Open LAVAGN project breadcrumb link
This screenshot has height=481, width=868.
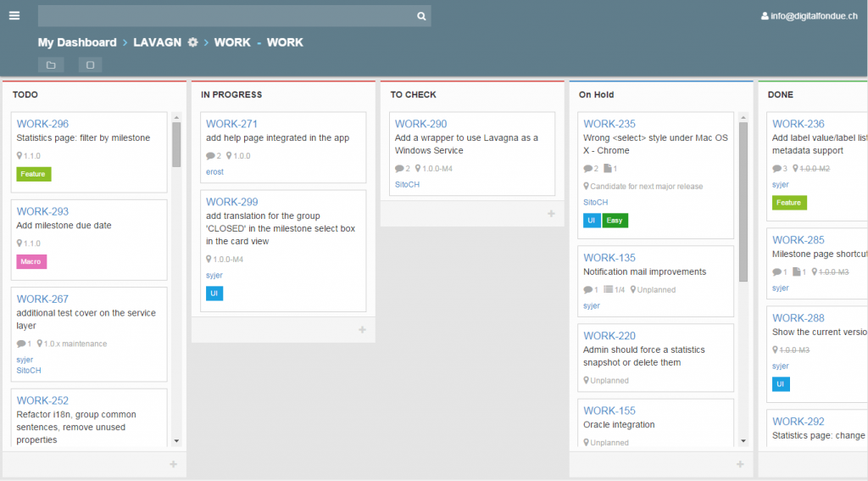coord(157,42)
